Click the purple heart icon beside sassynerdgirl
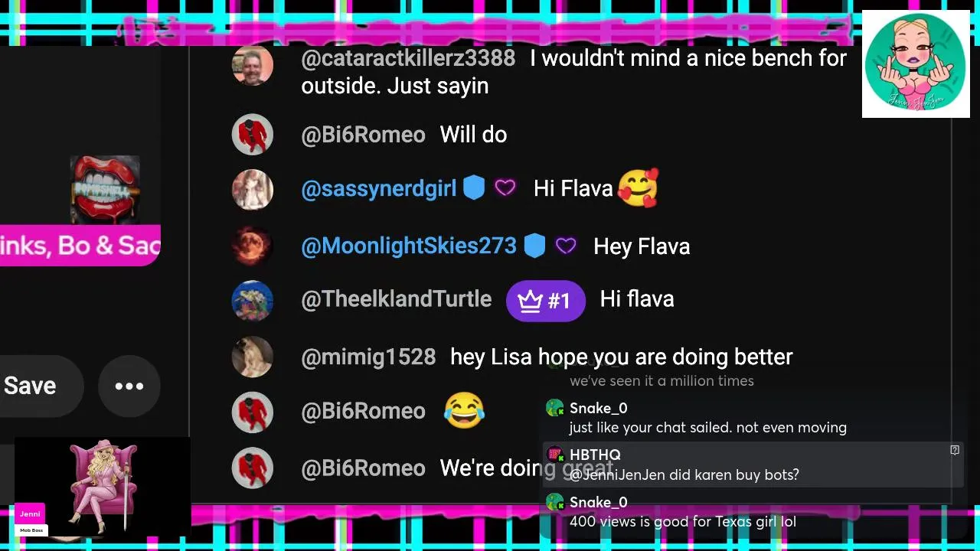 [x=505, y=187]
